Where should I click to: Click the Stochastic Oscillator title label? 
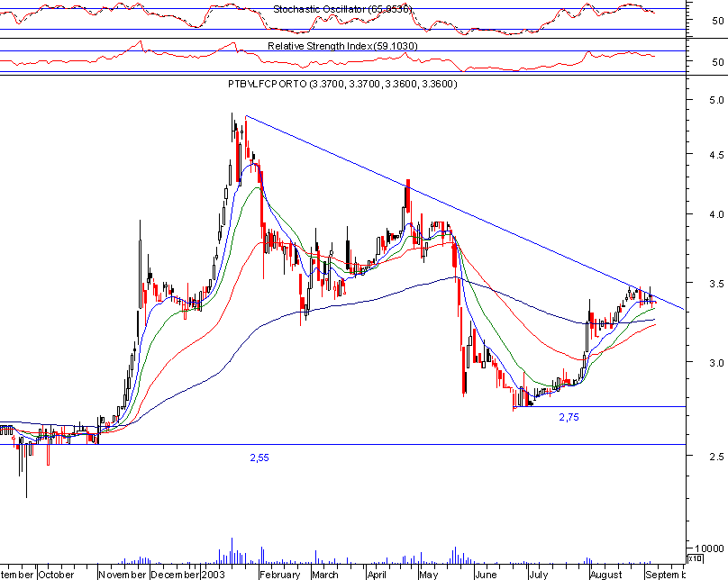(342, 9)
